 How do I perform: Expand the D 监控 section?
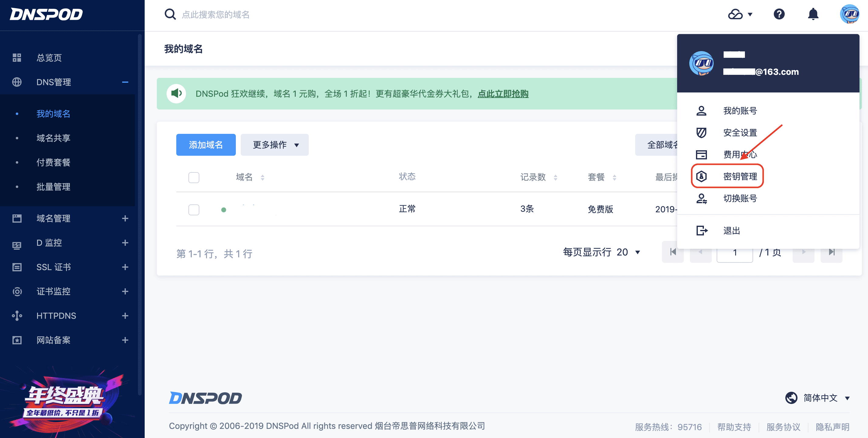(x=125, y=243)
